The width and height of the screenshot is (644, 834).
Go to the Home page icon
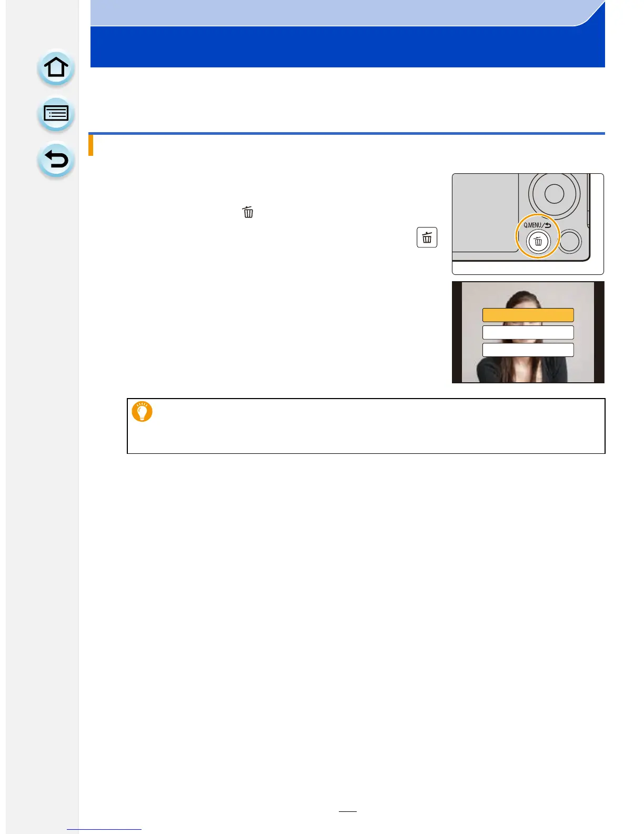point(56,68)
